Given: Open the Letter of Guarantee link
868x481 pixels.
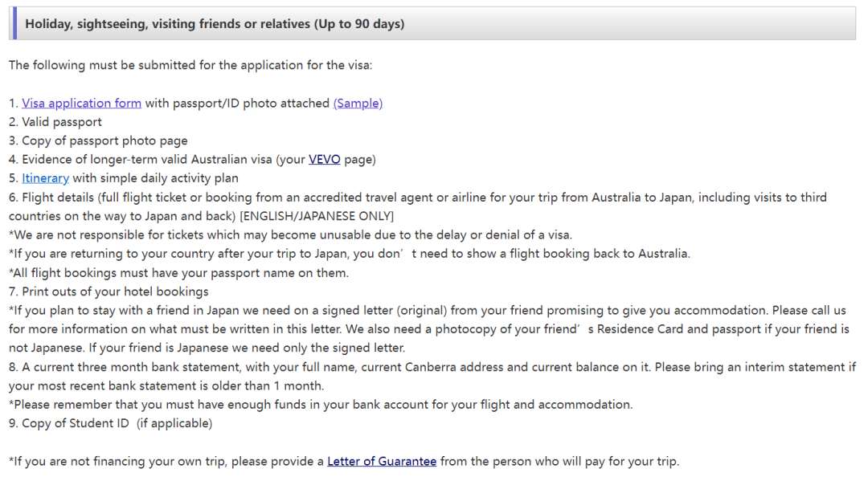Looking at the screenshot, I should [x=382, y=462].
